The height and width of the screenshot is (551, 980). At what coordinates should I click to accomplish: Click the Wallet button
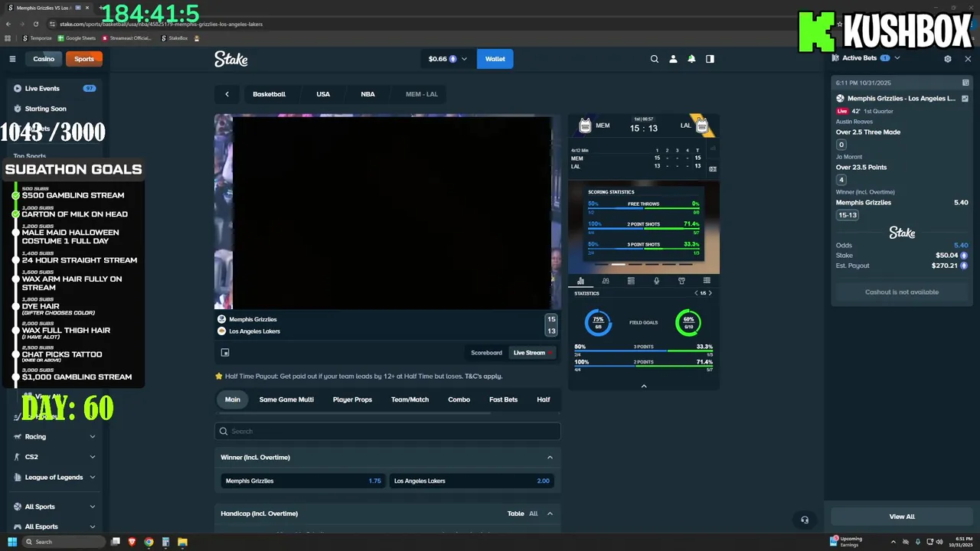click(x=495, y=59)
